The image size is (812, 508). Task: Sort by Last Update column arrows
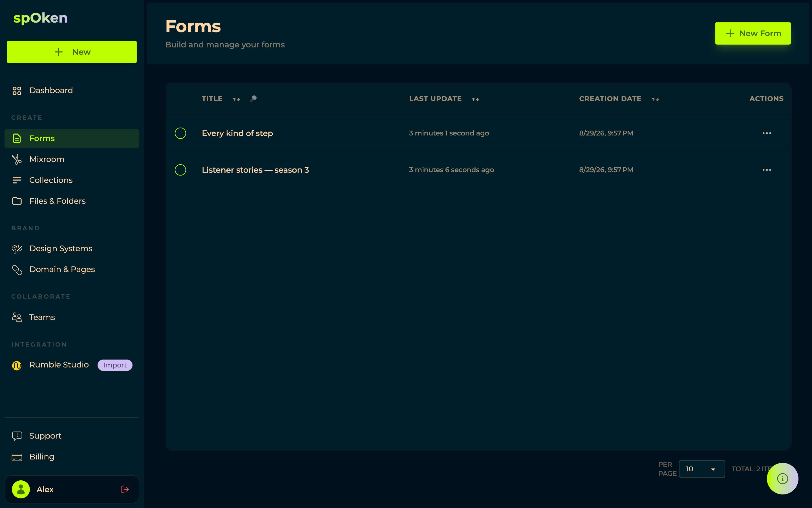point(475,99)
